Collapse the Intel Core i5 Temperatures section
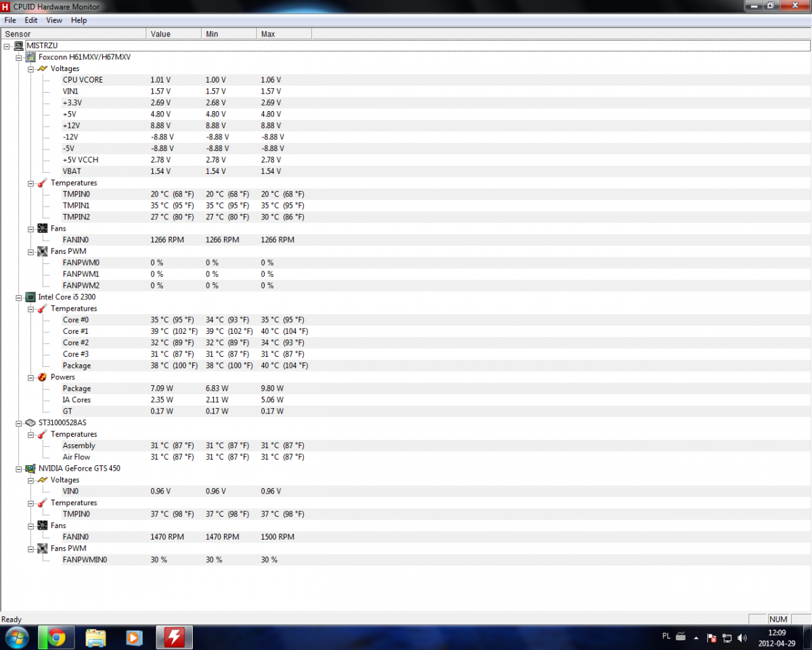This screenshot has height=650, width=812. (x=31, y=309)
